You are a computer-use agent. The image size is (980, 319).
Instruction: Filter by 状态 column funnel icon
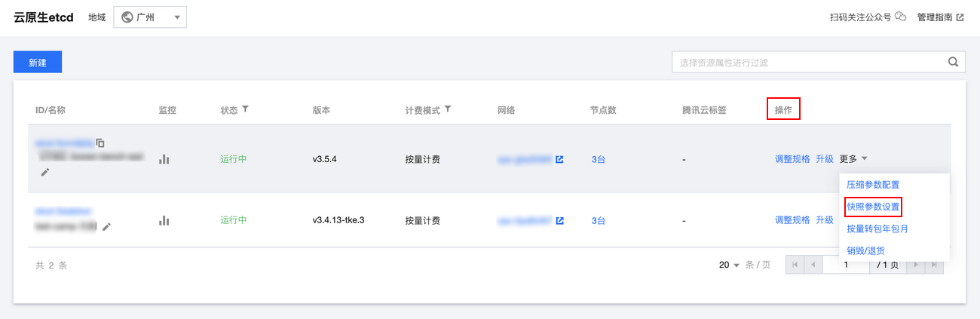pyautogui.click(x=245, y=109)
